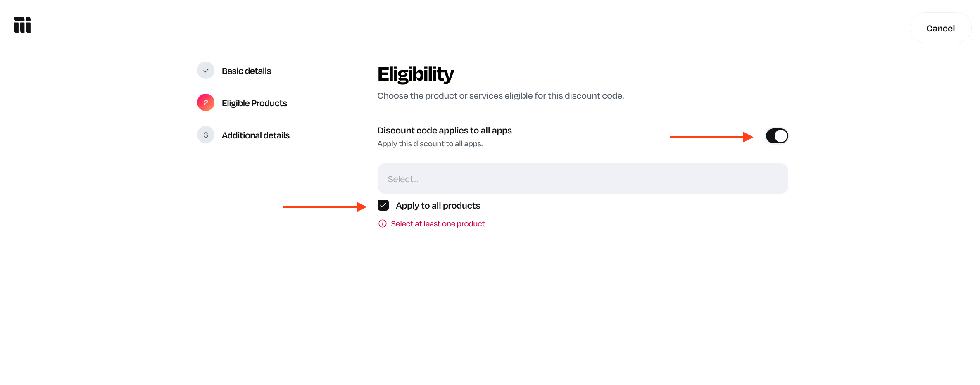This screenshot has height=385, width=980.
Task: Turn off the all apps toggle
Action: tap(777, 136)
